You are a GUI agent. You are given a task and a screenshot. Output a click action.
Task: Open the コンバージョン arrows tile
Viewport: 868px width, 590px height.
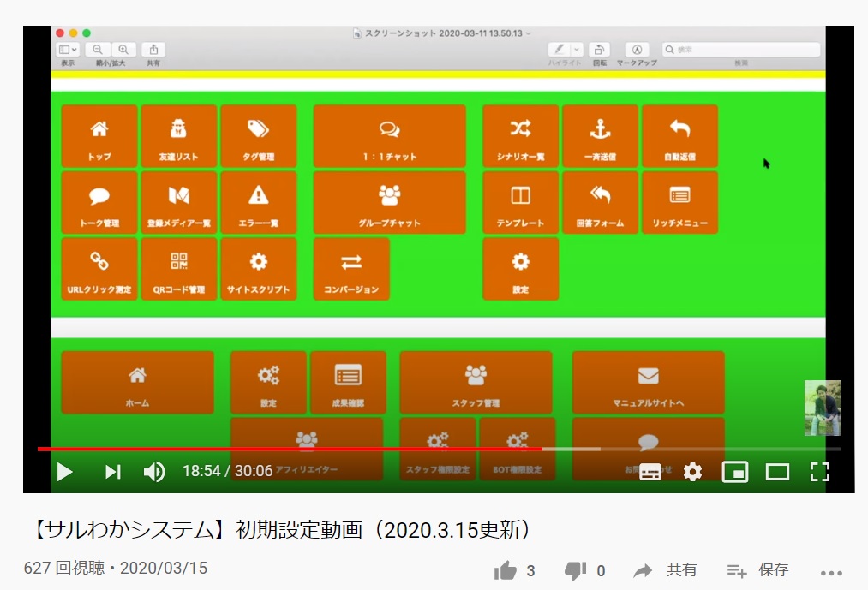[351, 269]
